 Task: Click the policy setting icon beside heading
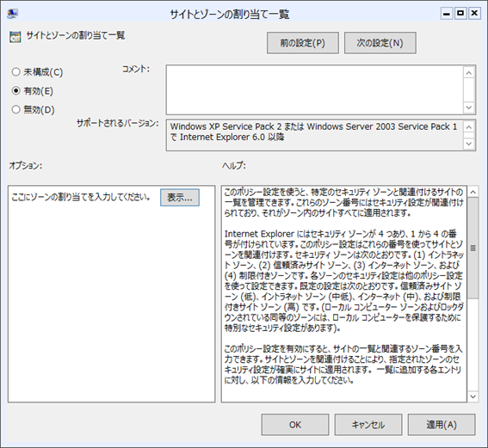coord(15,37)
